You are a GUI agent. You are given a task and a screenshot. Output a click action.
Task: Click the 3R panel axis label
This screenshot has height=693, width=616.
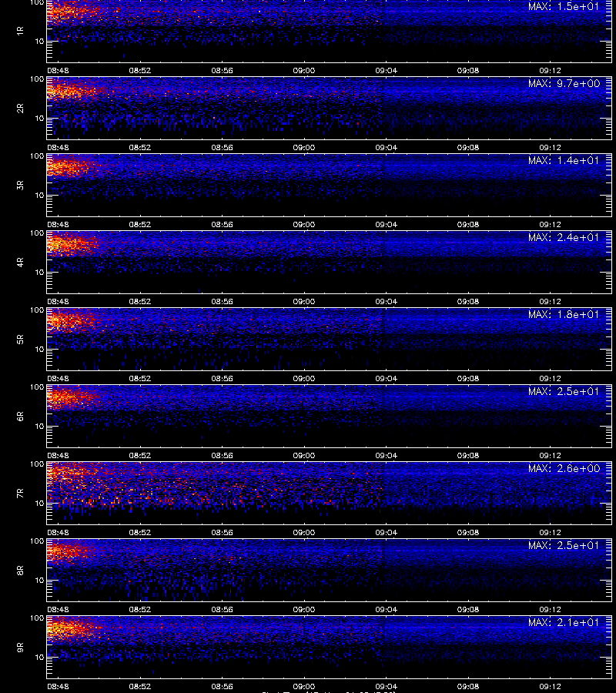[x=20, y=185]
